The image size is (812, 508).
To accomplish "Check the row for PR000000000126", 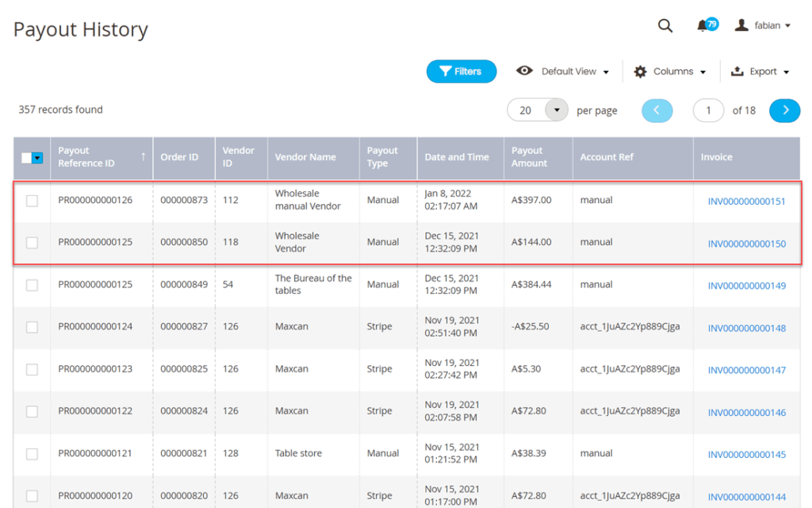I will point(32,201).
